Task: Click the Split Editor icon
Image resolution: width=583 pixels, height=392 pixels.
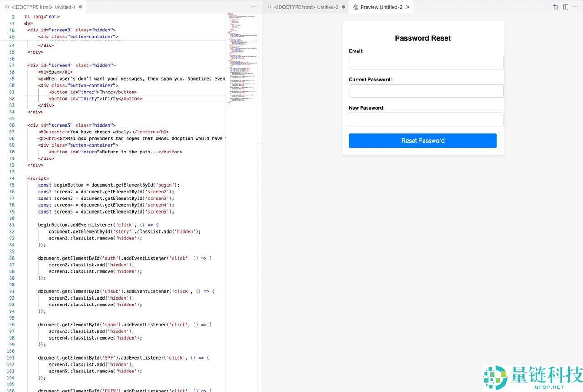Action: coord(566,7)
